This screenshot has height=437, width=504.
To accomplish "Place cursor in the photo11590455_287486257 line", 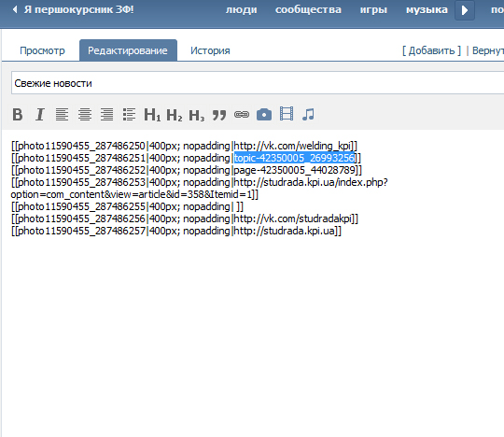I will click(176, 232).
